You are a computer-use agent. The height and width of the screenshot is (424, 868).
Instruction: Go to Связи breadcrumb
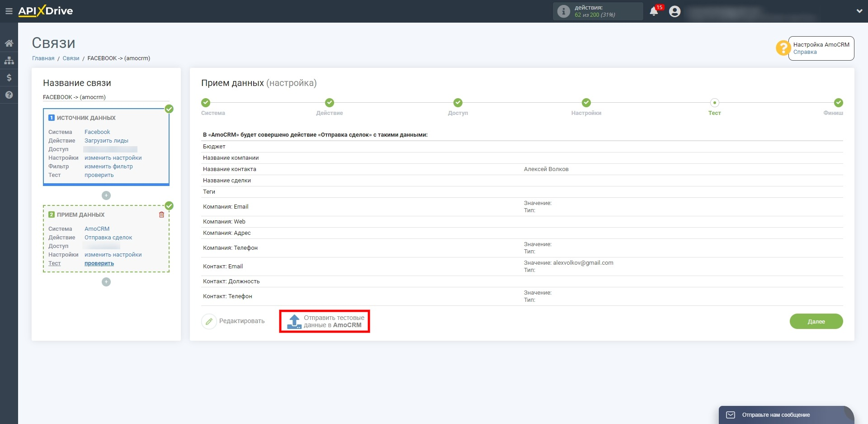point(71,58)
